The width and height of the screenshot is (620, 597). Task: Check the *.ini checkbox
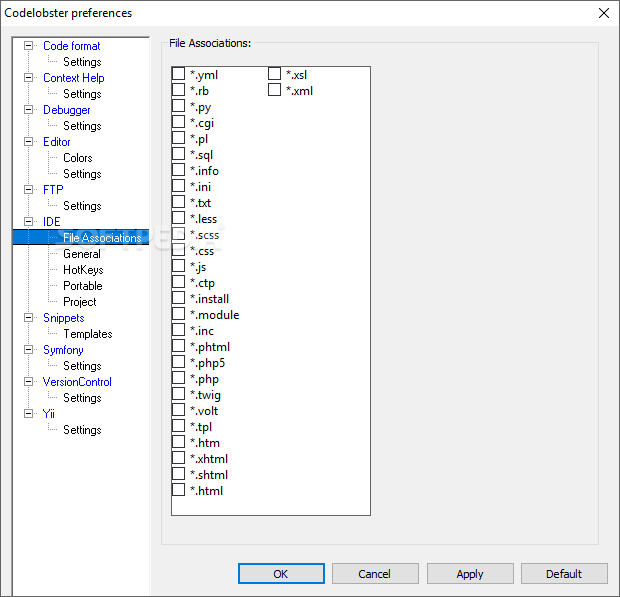click(x=178, y=186)
